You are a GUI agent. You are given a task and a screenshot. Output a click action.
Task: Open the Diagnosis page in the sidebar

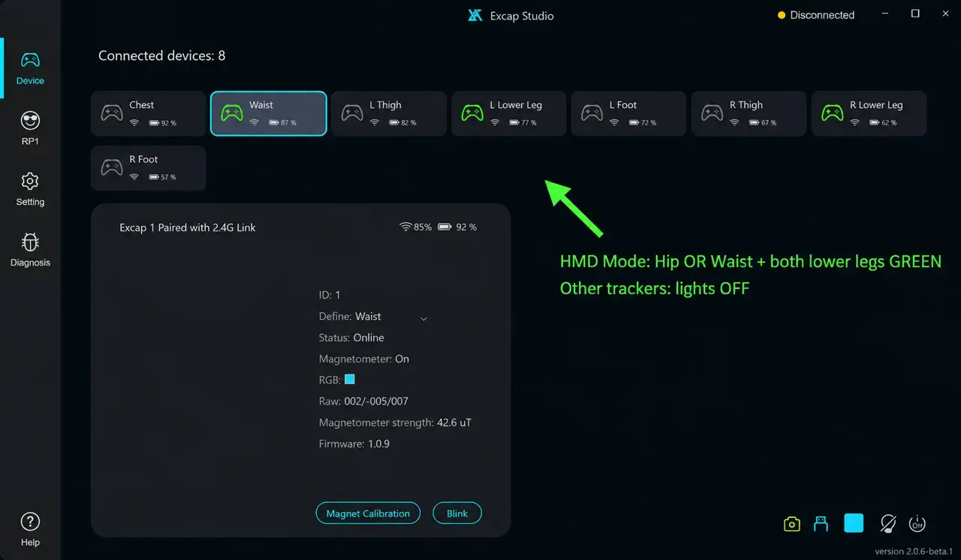pos(30,251)
